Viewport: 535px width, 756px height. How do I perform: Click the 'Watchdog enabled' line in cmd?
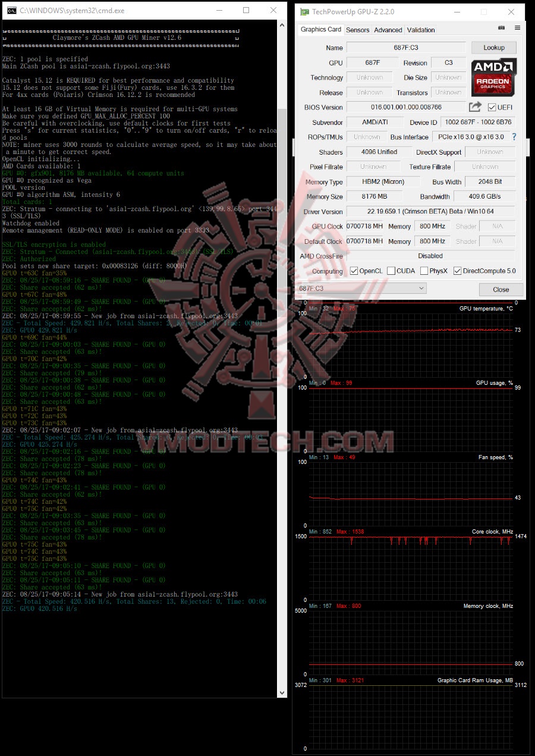click(x=30, y=223)
